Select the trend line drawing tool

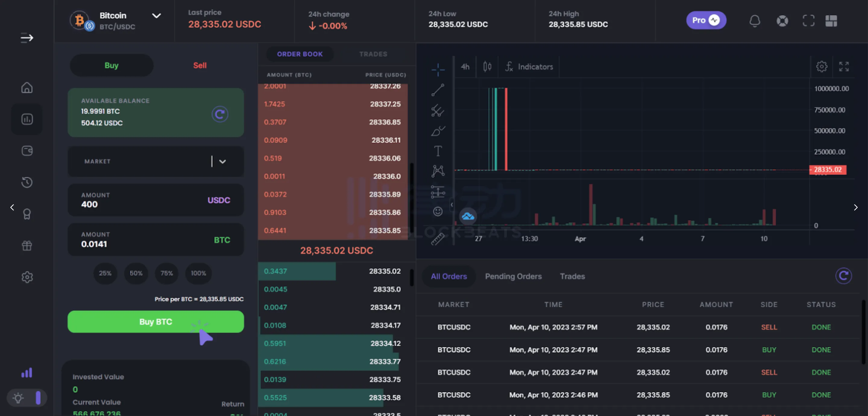(x=438, y=90)
